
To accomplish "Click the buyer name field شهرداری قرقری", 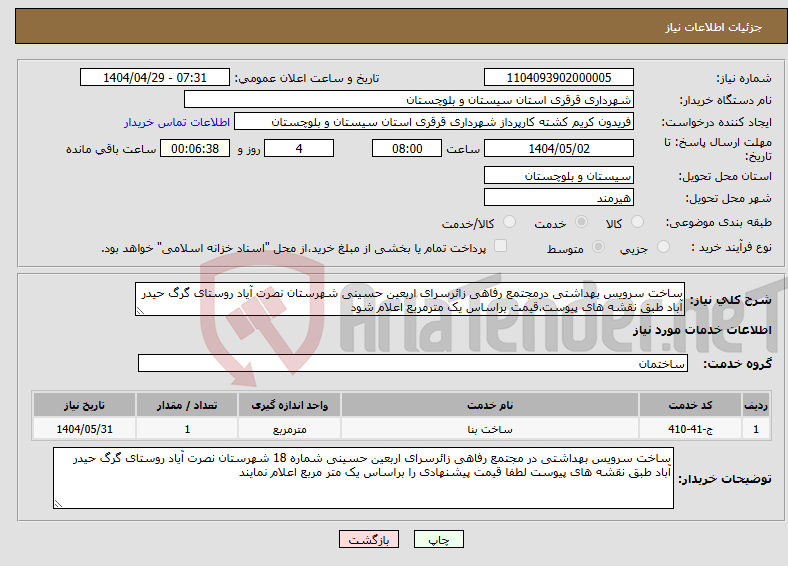I will (x=409, y=100).
